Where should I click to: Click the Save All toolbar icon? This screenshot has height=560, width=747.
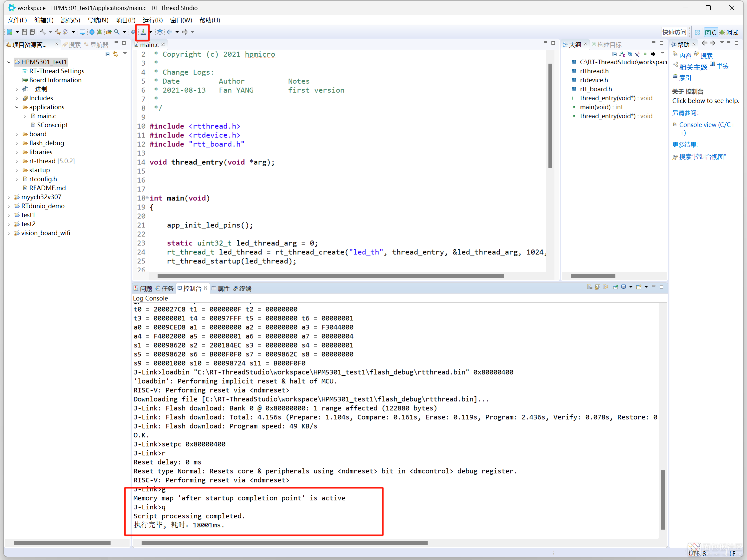pyautogui.click(x=32, y=32)
